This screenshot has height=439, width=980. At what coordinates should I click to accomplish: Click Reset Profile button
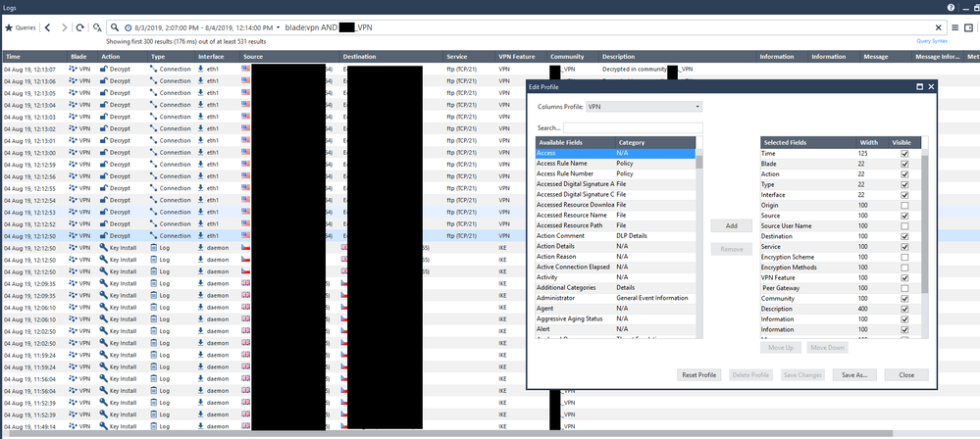698,375
